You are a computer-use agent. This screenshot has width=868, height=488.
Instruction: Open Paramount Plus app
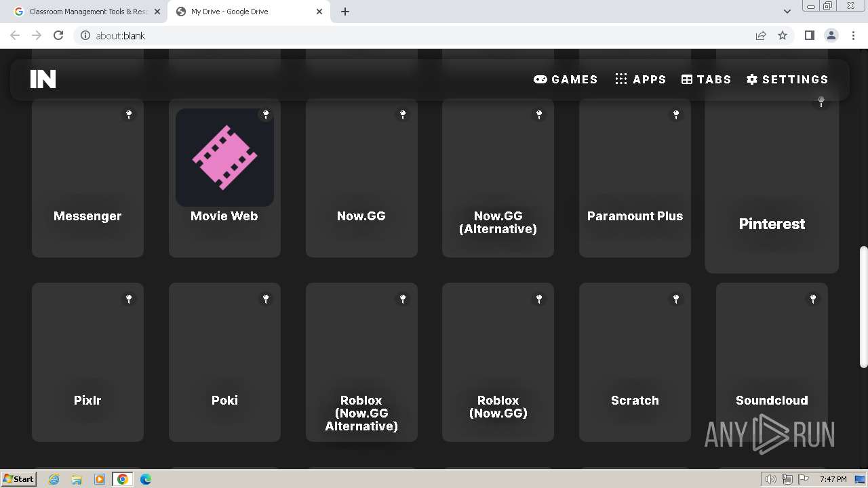pos(635,178)
